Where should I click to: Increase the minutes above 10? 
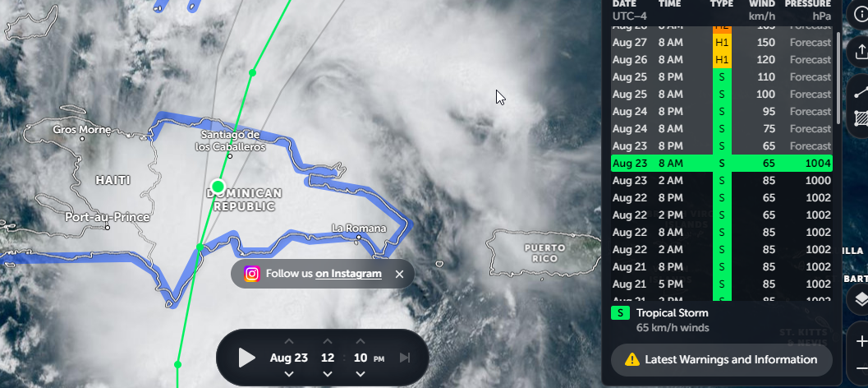pyautogui.click(x=361, y=341)
